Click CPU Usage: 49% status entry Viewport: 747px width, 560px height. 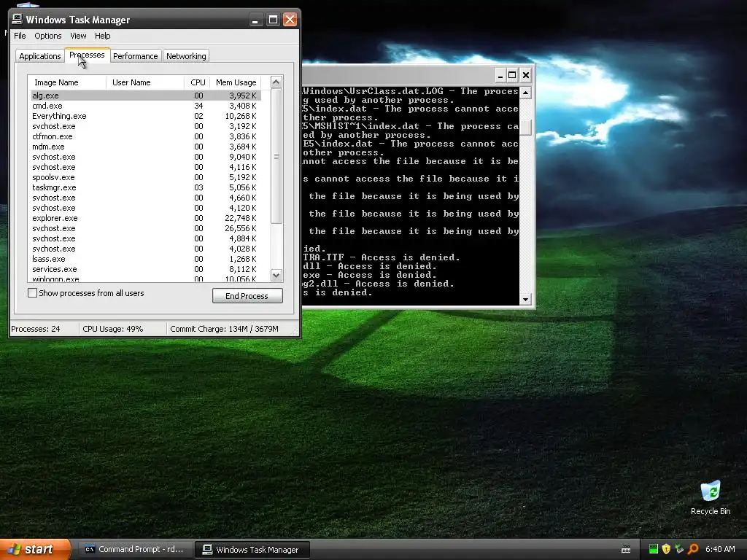coord(113,329)
